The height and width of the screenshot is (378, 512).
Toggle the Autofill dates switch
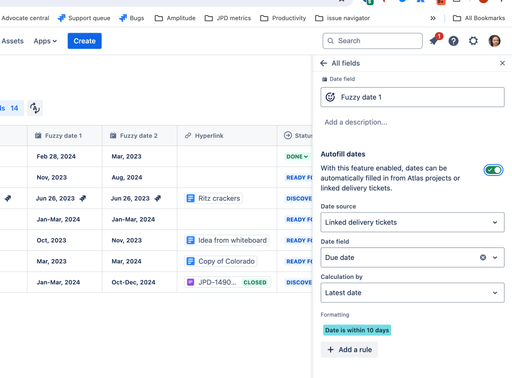pos(493,170)
